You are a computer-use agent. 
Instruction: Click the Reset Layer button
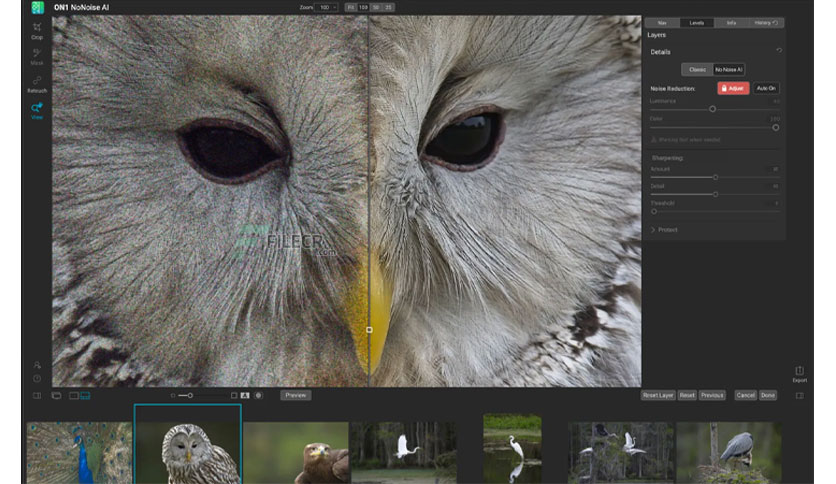point(658,396)
